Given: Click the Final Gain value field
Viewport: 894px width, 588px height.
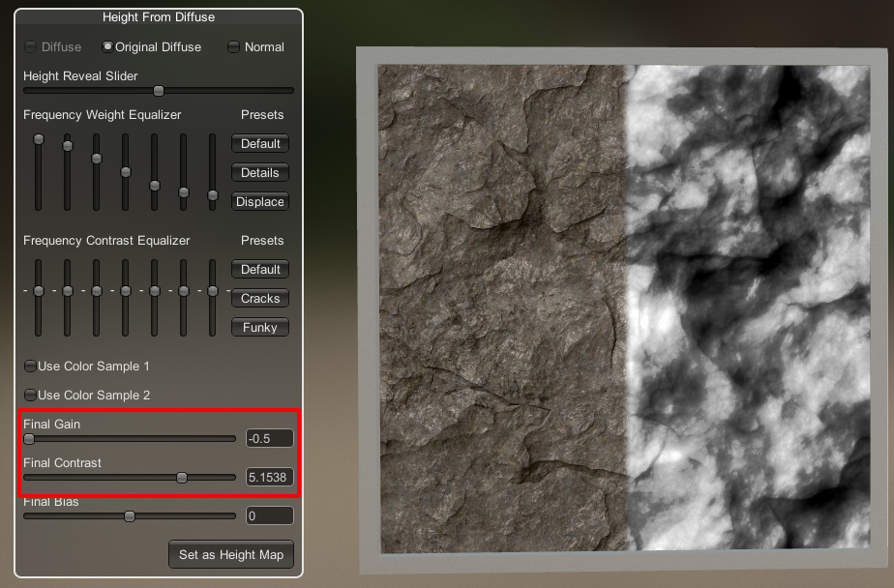Looking at the screenshot, I should pyautogui.click(x=269, y=439).
